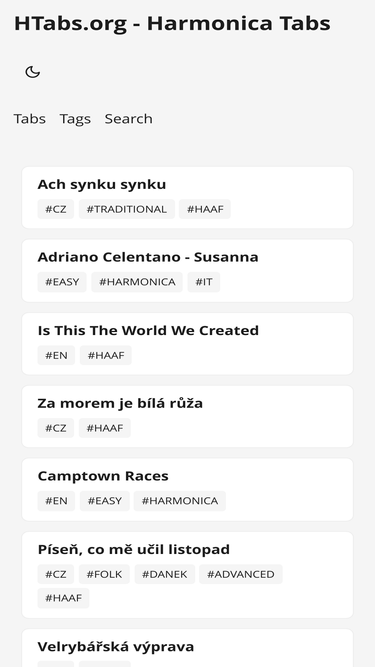
Task: Open Is This The World We Created
Action: [148, 331]
